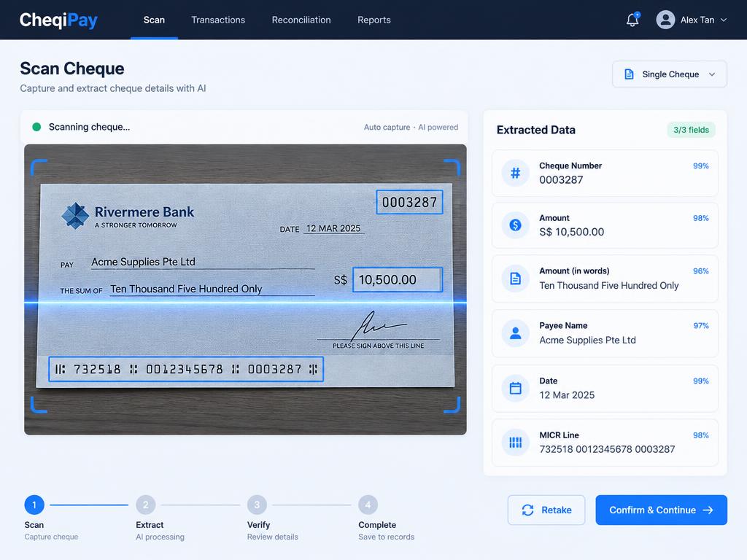Click the Retake button

point(546,510)
